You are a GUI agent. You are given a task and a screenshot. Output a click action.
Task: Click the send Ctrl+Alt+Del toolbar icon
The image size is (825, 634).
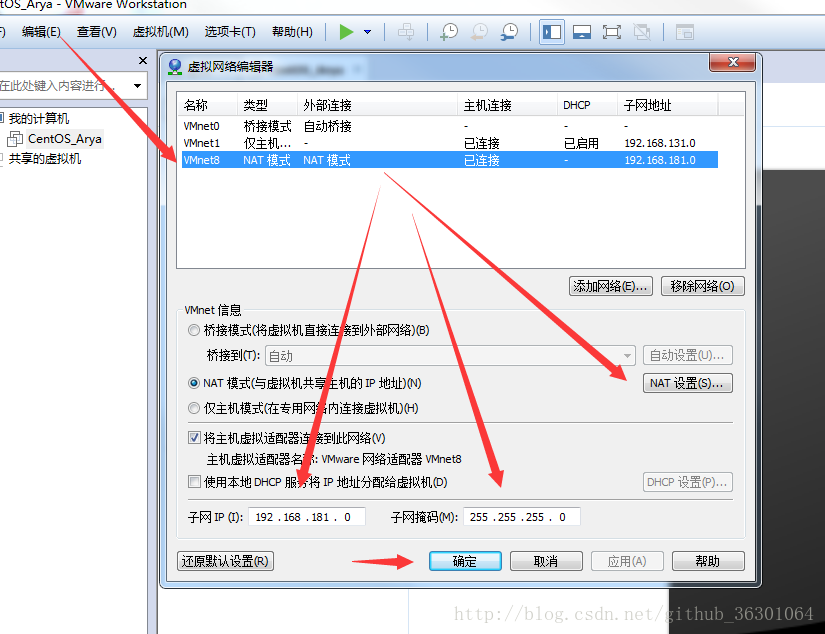(406, 32)
